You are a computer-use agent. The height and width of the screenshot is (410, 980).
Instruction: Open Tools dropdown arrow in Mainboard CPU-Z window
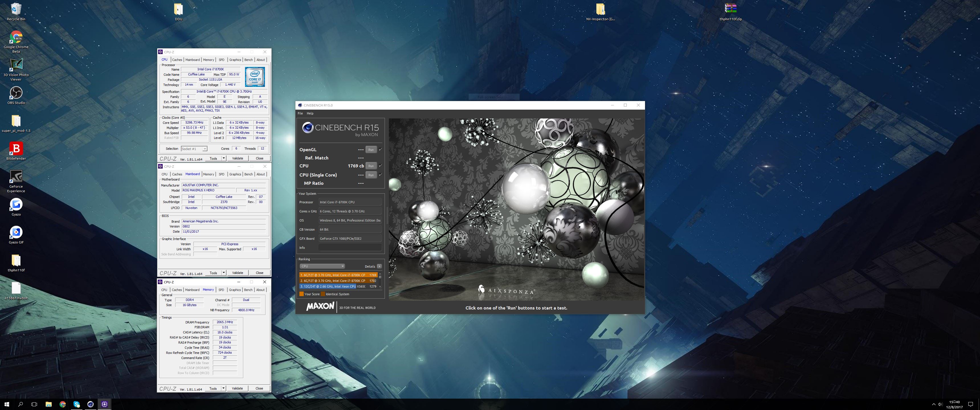(x=224, y=273)
